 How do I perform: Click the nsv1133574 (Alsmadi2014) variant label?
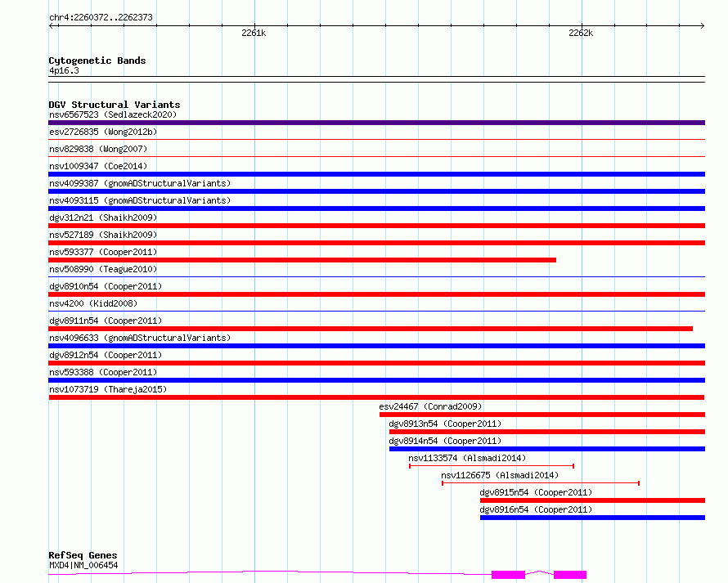click(467, 458)
